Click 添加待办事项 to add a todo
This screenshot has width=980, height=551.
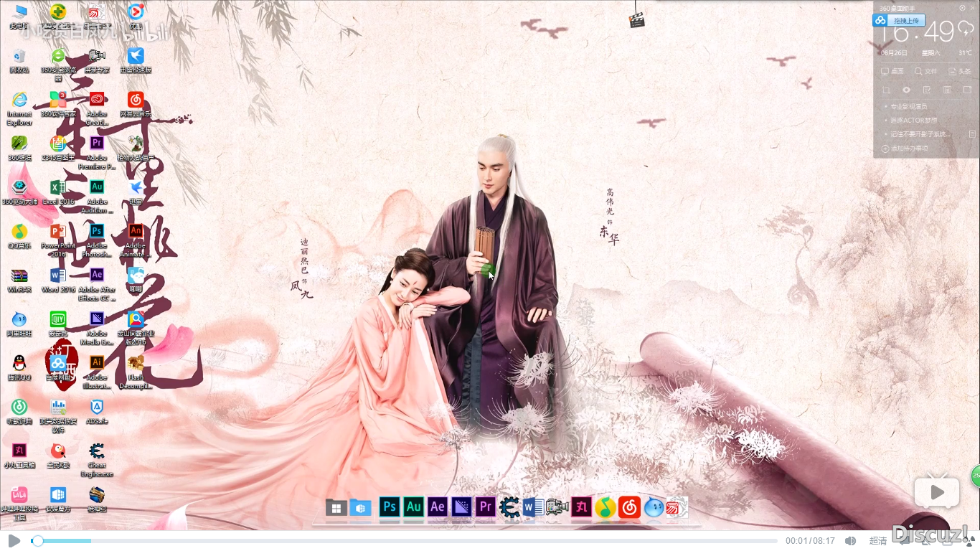(x=905, y=149)
